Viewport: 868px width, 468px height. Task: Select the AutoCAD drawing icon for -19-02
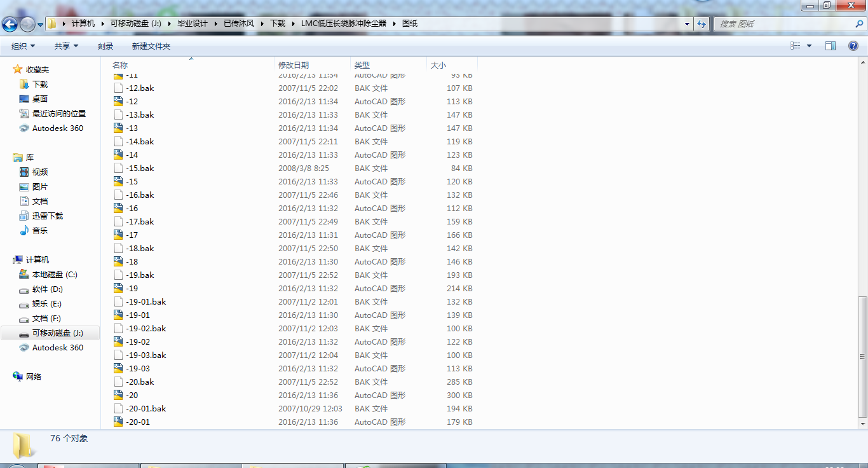pos(118,342)
